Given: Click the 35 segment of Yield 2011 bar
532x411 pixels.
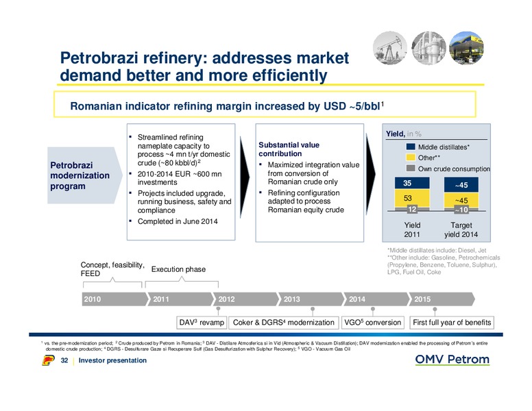Looking at the screenshot, I should tap(412, 183).
